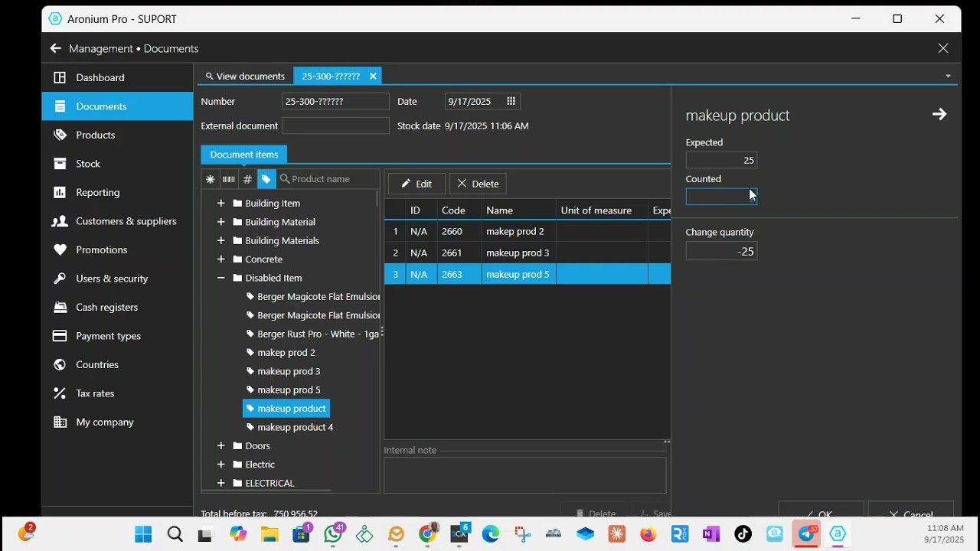Click the Payment types card icon

pyautogui.click(x=60, y=336)
